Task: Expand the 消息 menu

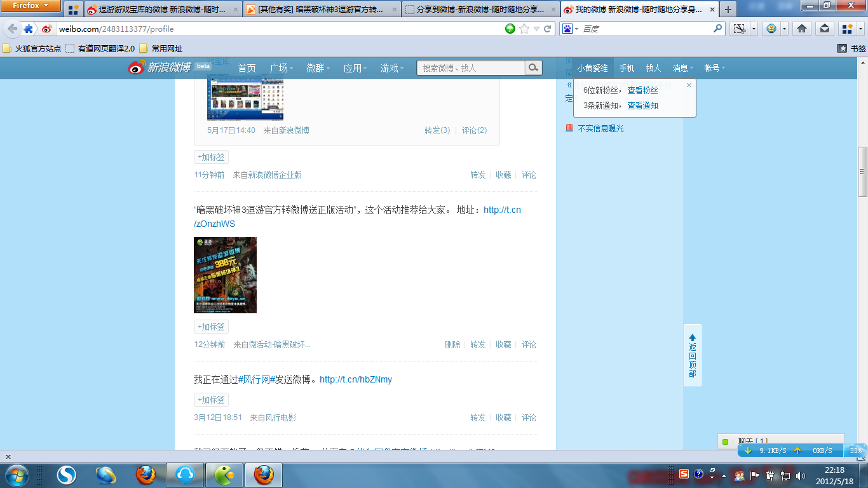Action: 683,68
